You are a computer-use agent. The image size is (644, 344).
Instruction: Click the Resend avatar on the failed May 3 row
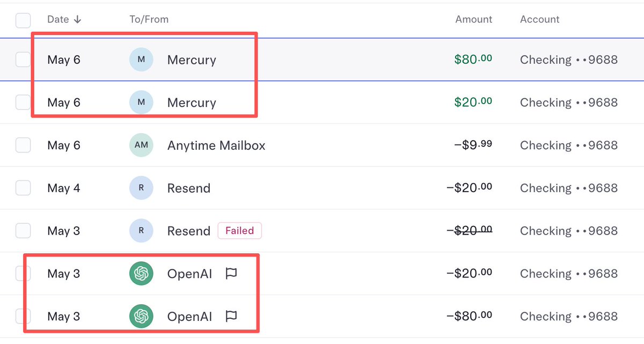pyautogui.click(x=141, y=231)
